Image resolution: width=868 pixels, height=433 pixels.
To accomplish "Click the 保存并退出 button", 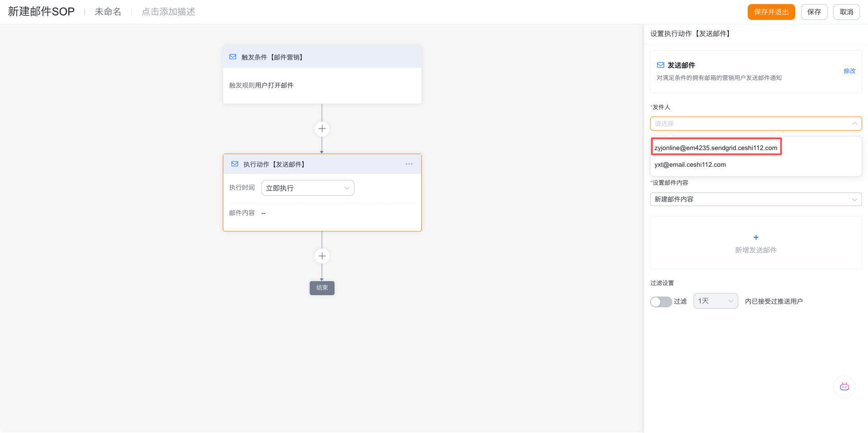I will point(771,12).
